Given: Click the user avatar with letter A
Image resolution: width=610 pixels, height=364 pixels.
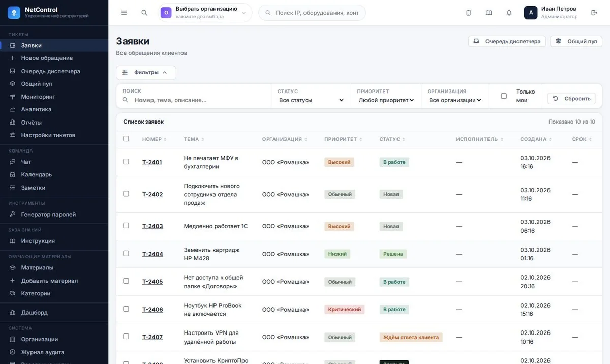Looking at the screenshot, I should (531, 13).
